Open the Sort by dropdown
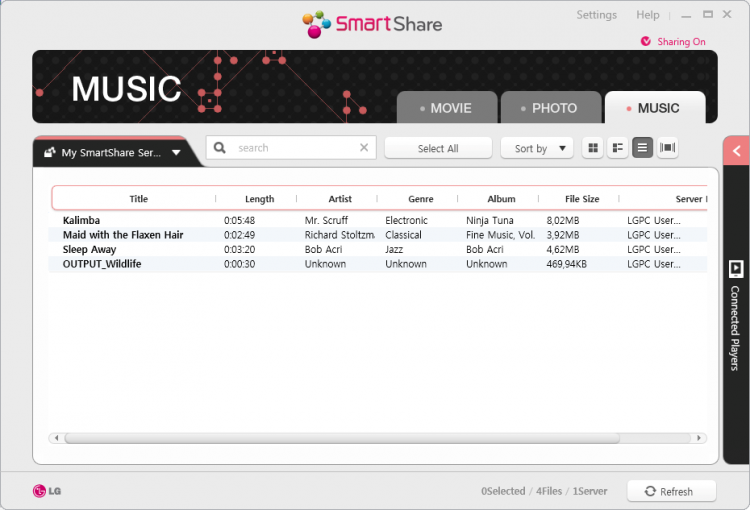The height and width of the screenshot is (510, 750). [x=537, y=148]
